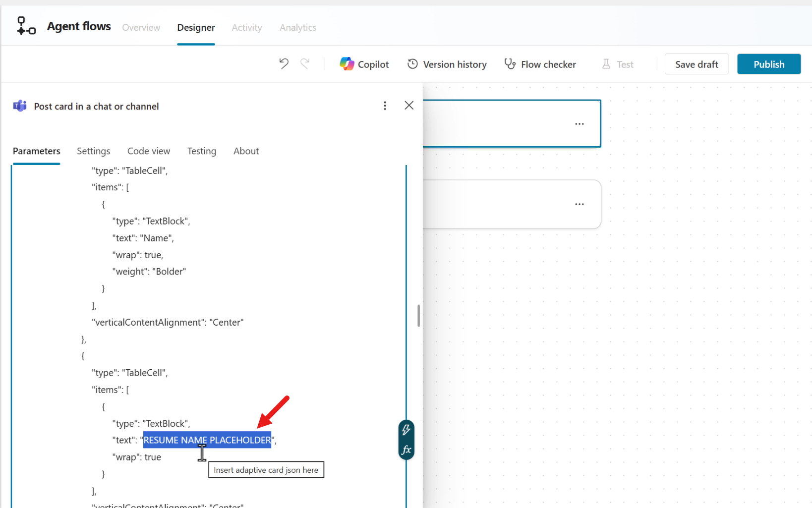Viewport: 812px width, 508px height.
Task: Open the Settings tab
Action: tap(93, 151)
